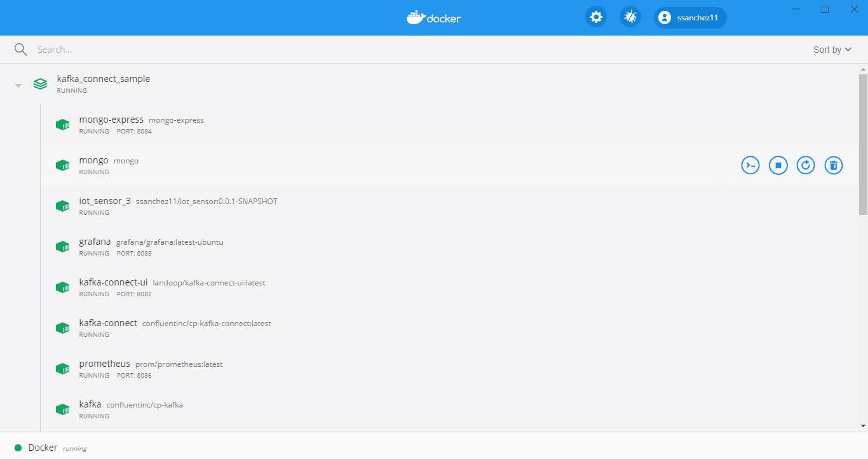Delete the mongo container

834,165
